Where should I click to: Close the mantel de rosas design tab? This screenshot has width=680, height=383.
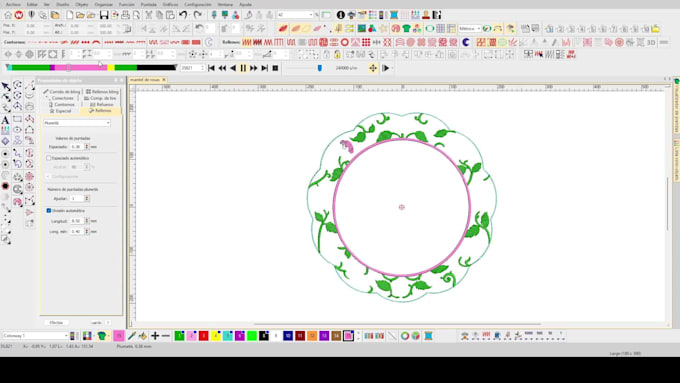pyautogui.click(x=164, y=80)
